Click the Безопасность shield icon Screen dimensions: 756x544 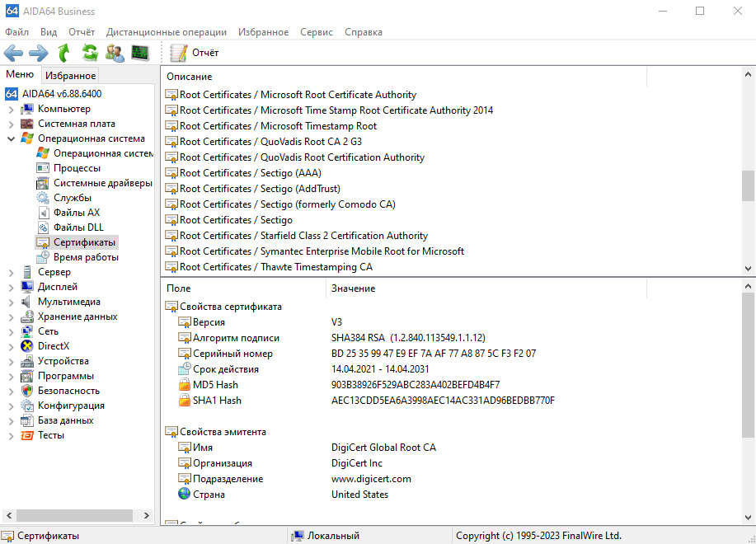27,391
